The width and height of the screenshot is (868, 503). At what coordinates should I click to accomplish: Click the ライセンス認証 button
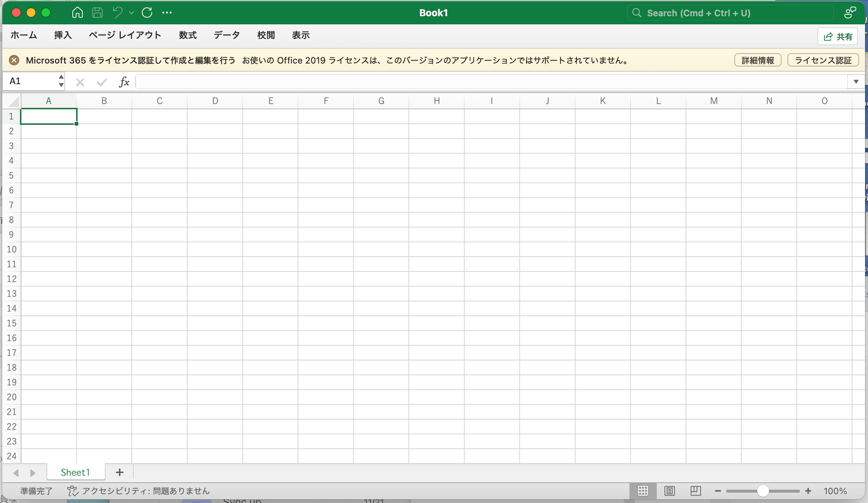point(823,60)
